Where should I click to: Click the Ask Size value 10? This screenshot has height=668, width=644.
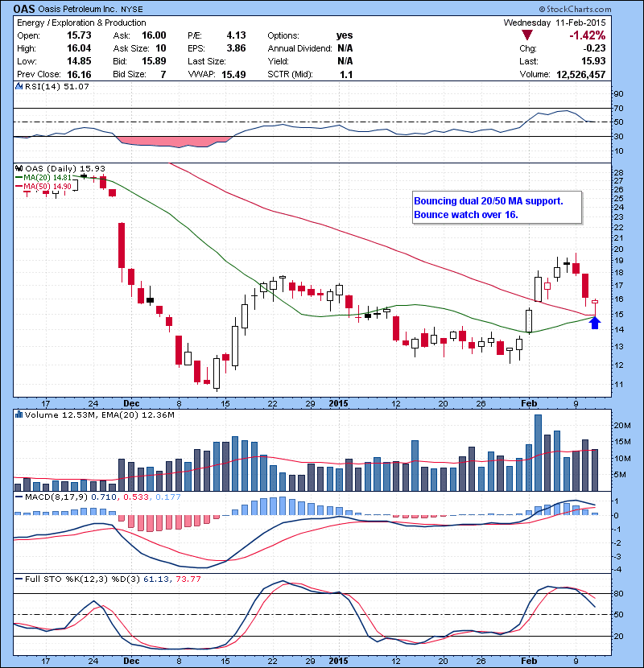161,48
